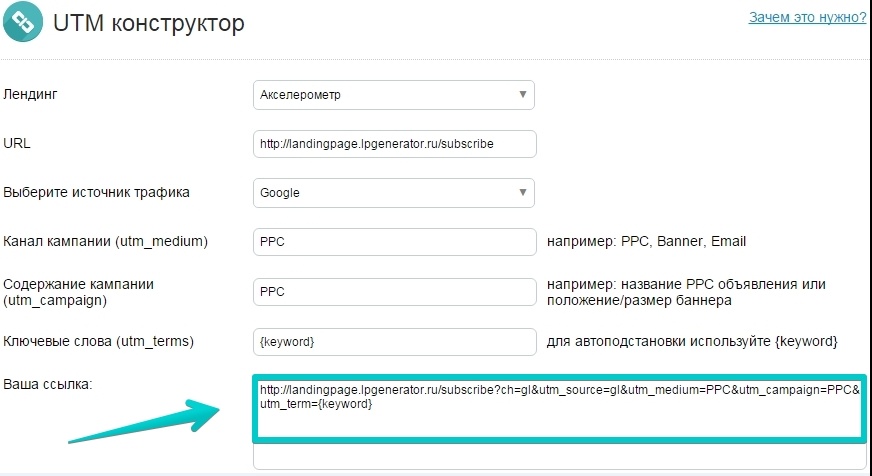Click the utm_medium field containing PPC
Image resolution: width=872 pixels, height=476 pixels.
395,242
